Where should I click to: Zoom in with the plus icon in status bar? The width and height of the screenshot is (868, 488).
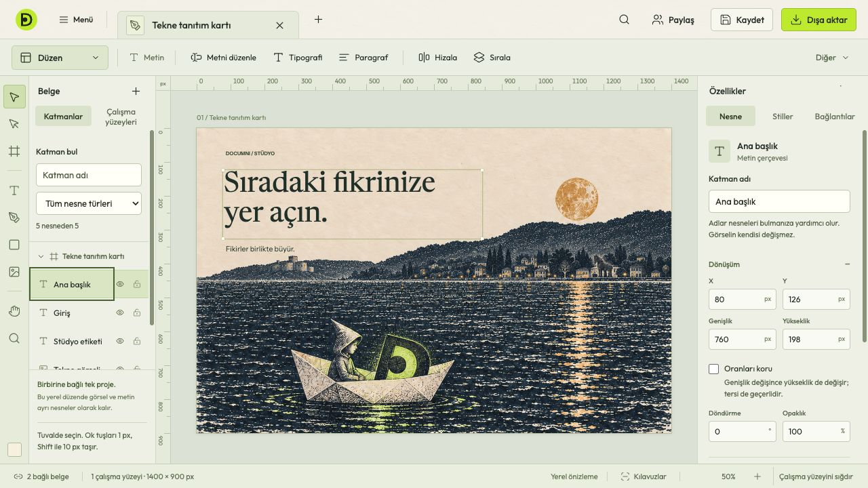coord(757,476)
